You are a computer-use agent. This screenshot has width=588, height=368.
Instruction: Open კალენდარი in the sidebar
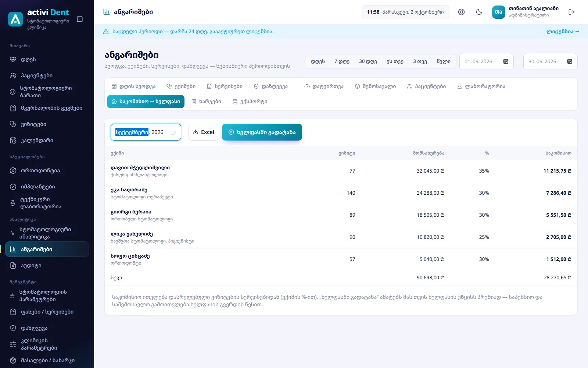[47, 140]
